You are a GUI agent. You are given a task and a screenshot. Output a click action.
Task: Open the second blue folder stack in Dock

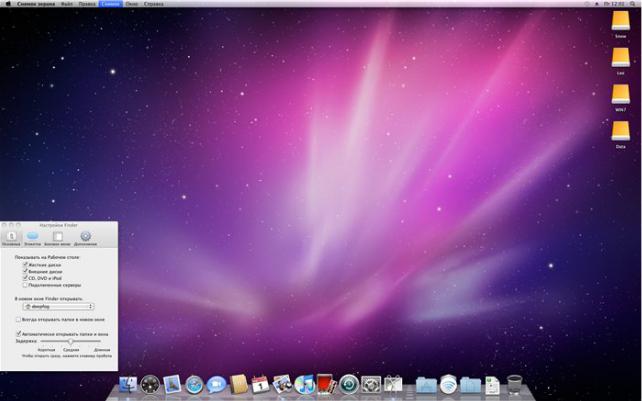tap(470, 385)
